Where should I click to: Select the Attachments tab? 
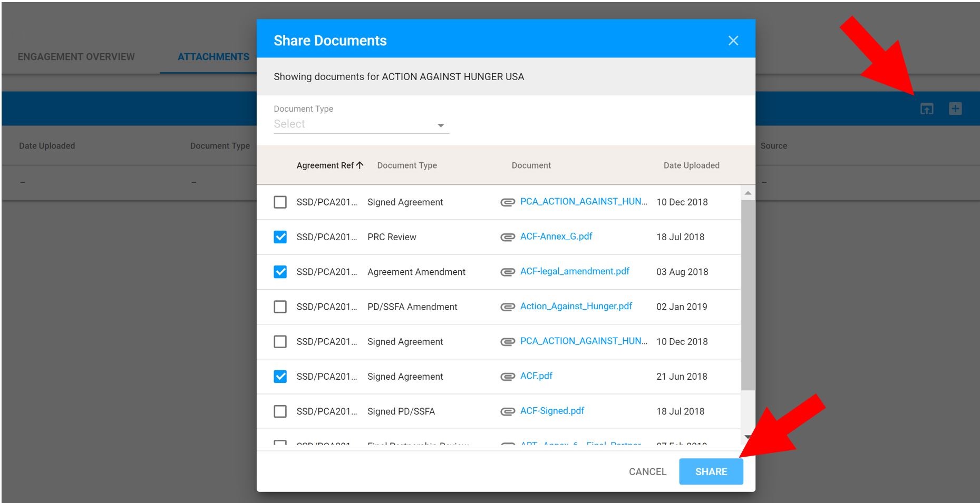213,56
